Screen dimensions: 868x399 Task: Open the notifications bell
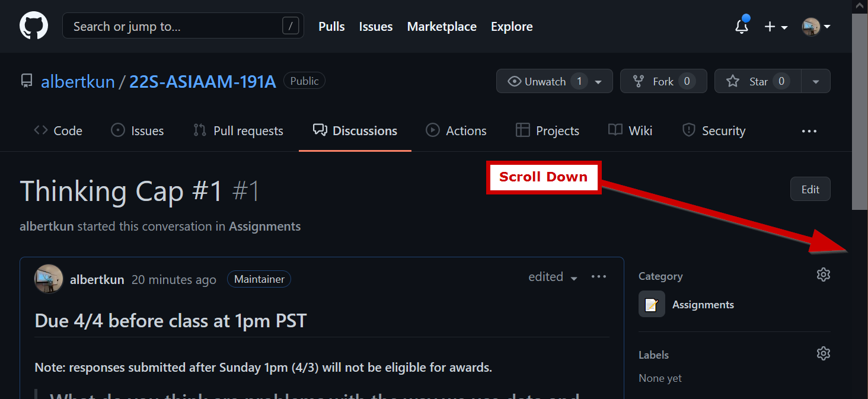click(741, 27)
